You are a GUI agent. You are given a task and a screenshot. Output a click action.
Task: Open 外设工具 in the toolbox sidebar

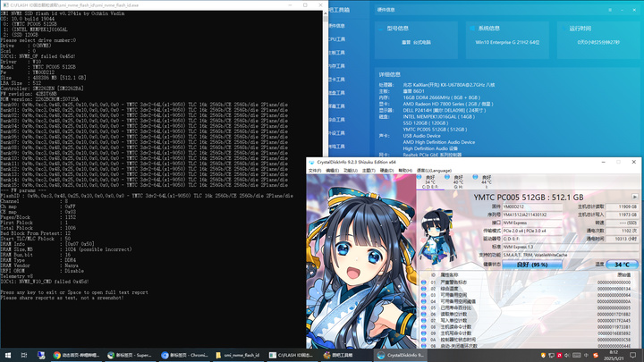tap(337, 133)
